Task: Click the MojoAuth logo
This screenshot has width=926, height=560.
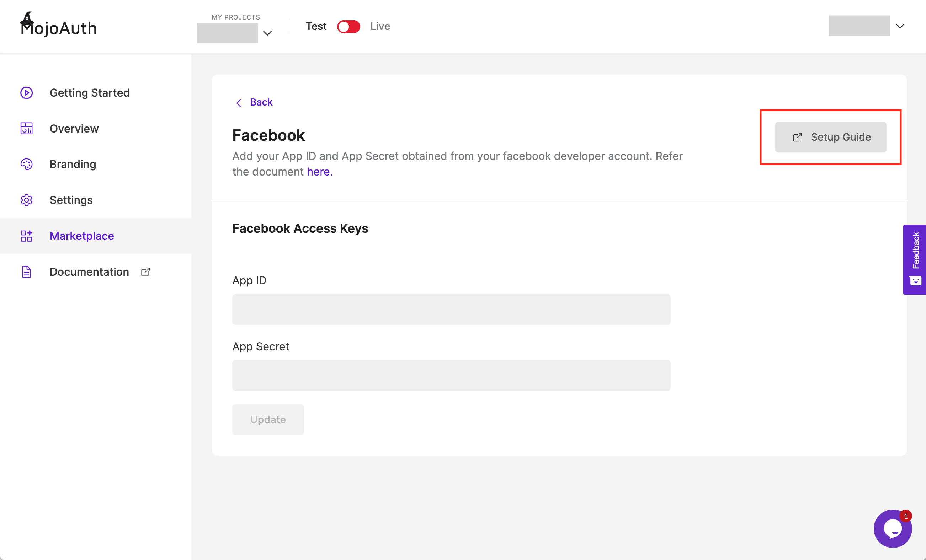Action: click(59, 26)
